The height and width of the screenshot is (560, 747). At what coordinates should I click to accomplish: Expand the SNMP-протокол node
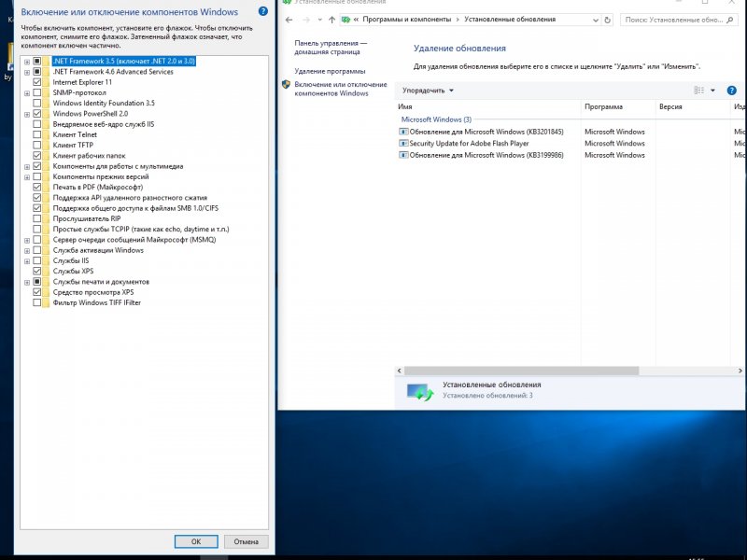27,93
